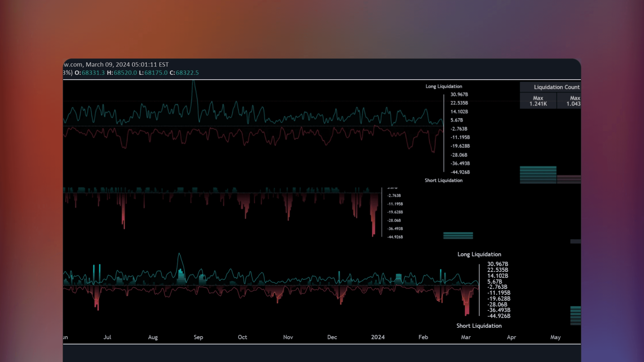Click the May label on the time axis

click(x=556, y=337)
